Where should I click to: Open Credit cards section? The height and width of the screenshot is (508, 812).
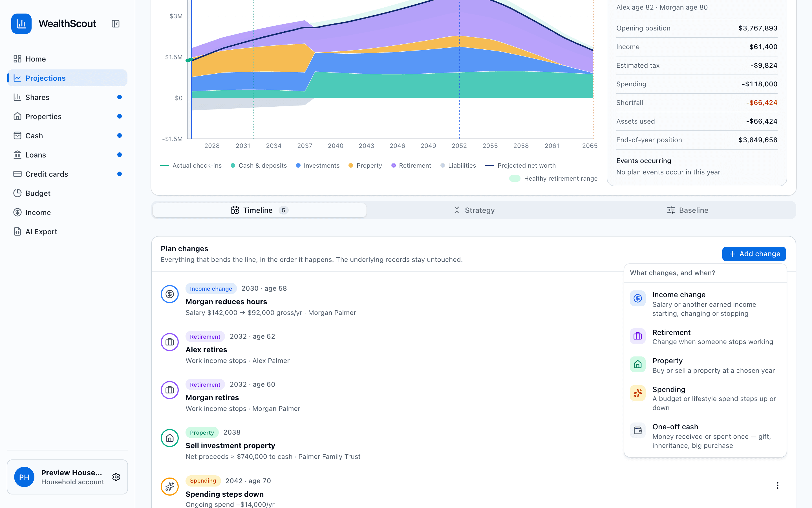click(x=67, y=174)
